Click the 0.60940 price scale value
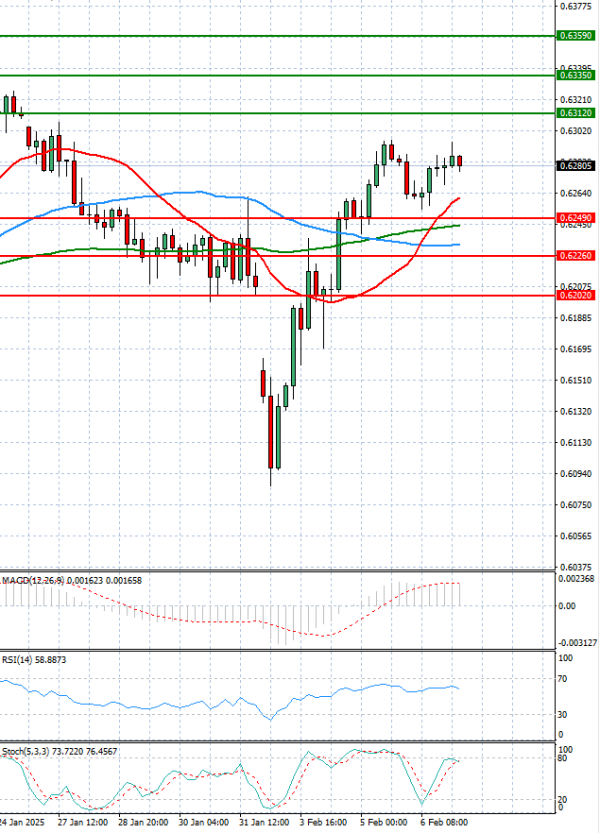Image resolution: width=600 pixels, height=833 pixels. click(x=576, y=474)
